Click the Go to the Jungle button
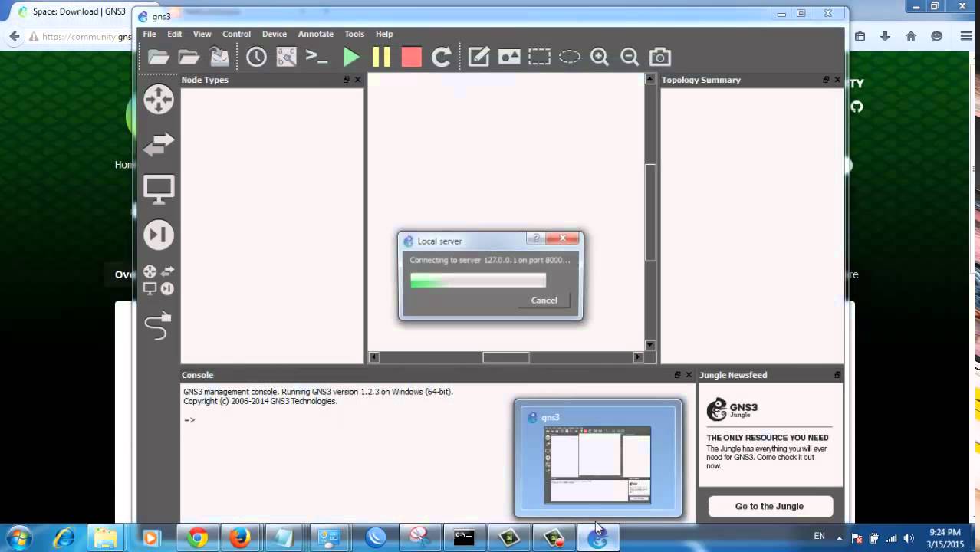The width and height of the screenshot is (980, 552). (x=770, y=506)
